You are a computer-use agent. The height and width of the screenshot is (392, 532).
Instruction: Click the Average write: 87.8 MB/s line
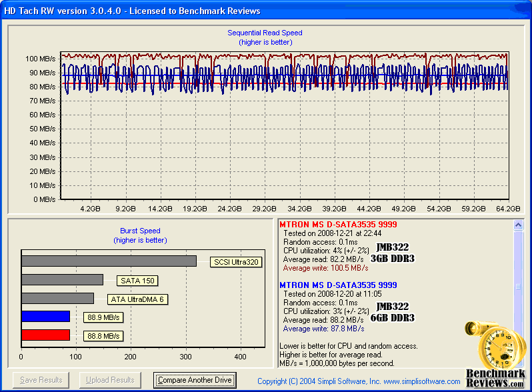click(324, 329)
